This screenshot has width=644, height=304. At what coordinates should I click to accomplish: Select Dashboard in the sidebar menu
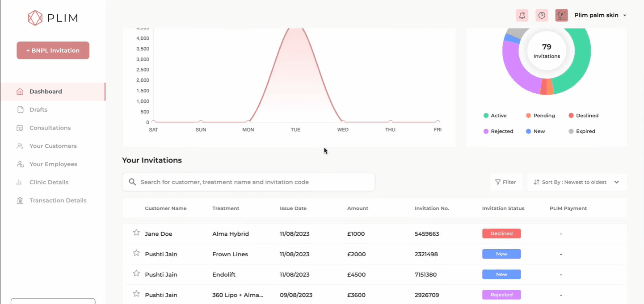pyautogui.click(x=46, y=92)
